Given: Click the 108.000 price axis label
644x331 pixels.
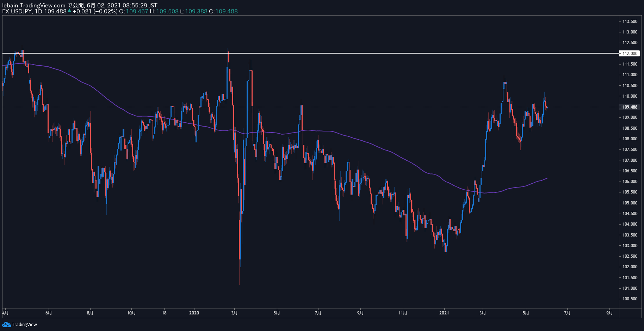Looking at the screenshot, I should coord(630,139).
